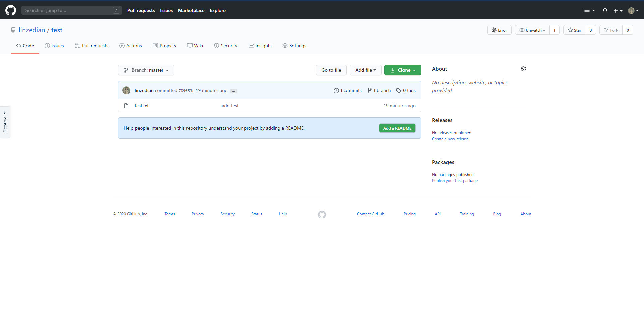Expand the Add file dropdown
The height and width of the screenshot is (319, 644).
pos(366,70)
